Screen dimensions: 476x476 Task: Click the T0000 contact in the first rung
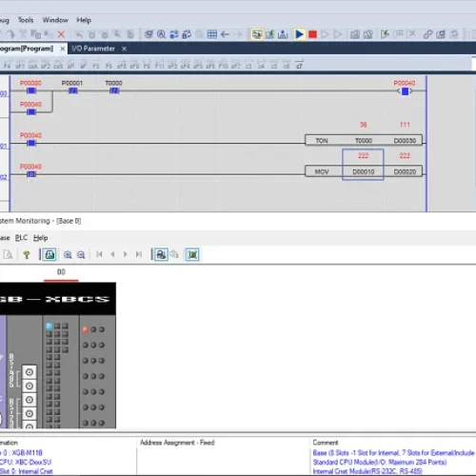[114, 90]
